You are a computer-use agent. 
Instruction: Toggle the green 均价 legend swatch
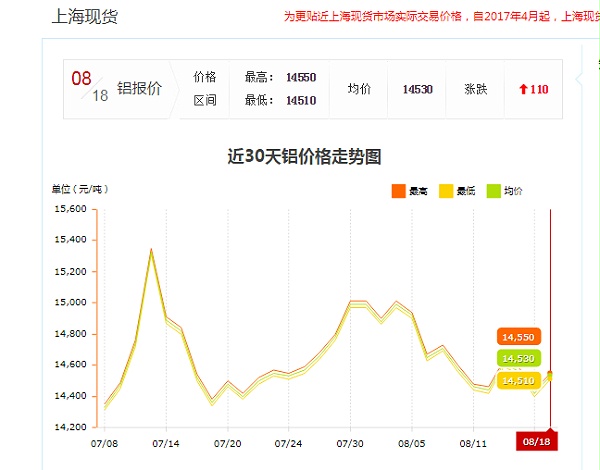[494, 191]
